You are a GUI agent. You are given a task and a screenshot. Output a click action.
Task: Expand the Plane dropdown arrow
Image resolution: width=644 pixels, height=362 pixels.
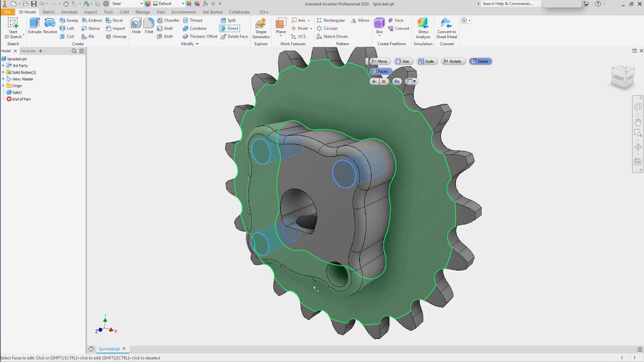click(281, 37)
